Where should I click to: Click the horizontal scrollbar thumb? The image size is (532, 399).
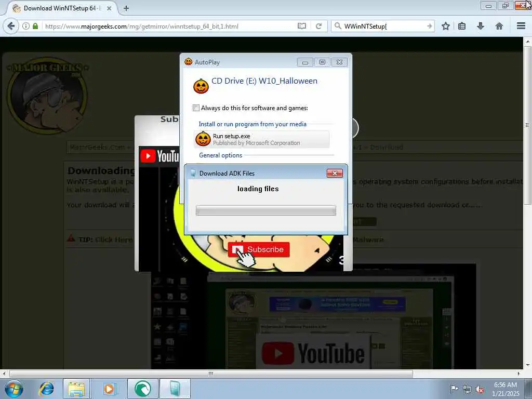211,374
